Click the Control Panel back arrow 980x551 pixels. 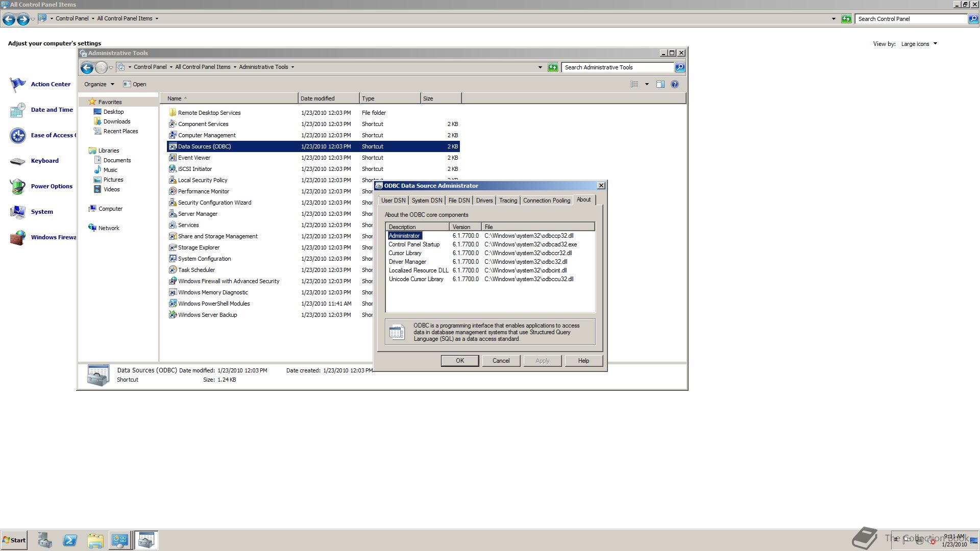coord(9,19)
